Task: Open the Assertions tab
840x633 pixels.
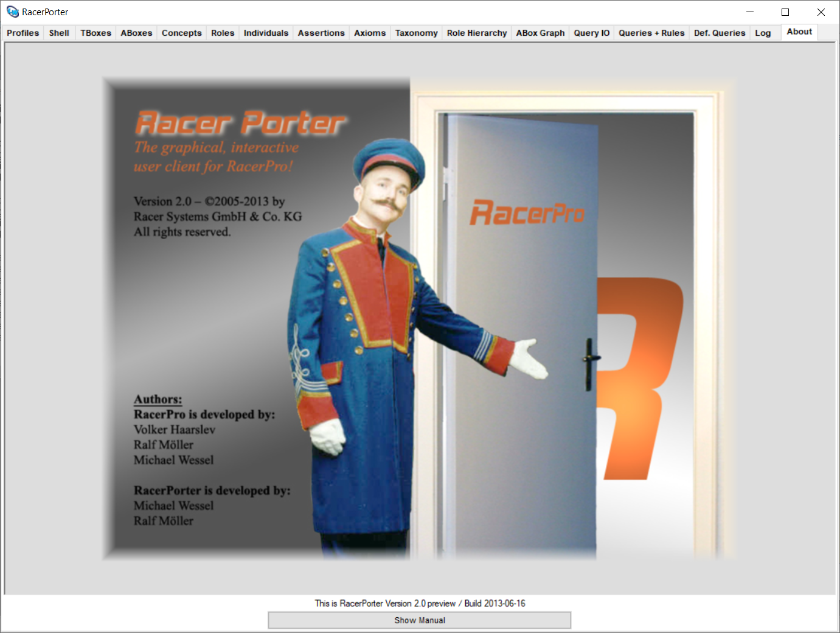Action: [x=321, y=33]
